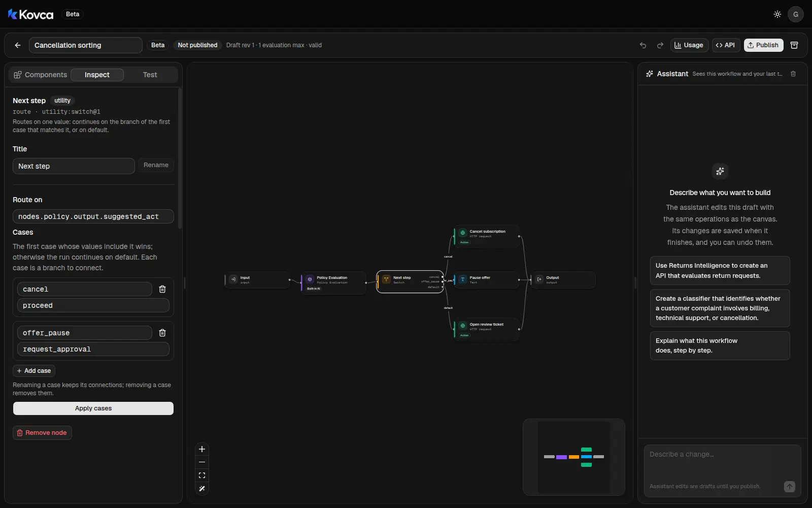The width and height of the screenshot is (812, 508).
Task: Select the Open review ticket node
Action: pyautogui.click(x=487, y=330)
